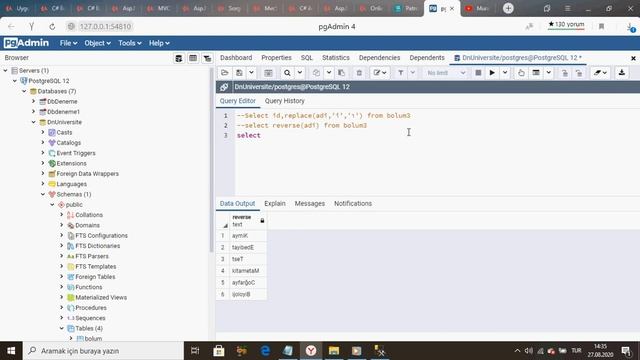Click the reverse column header
The height and width of the screenshot is (360, 640).
(x=247, y=221)
